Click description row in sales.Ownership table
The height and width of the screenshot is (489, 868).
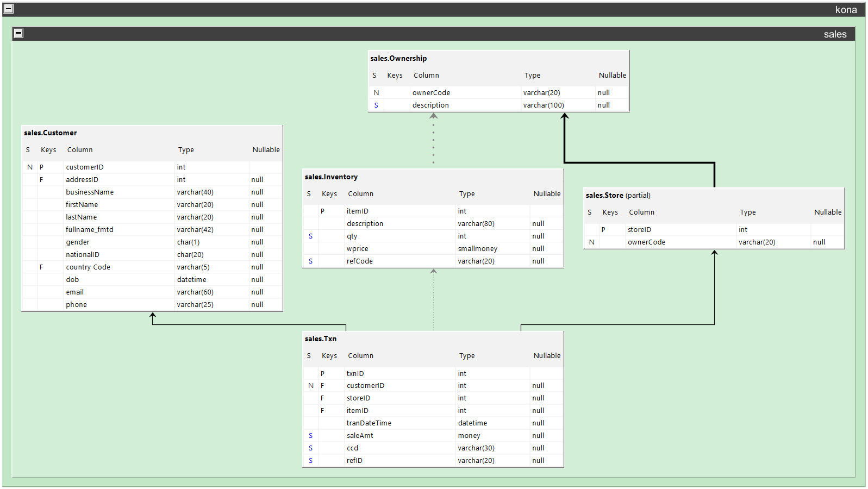pyautogui.click(x=499, y=105)
